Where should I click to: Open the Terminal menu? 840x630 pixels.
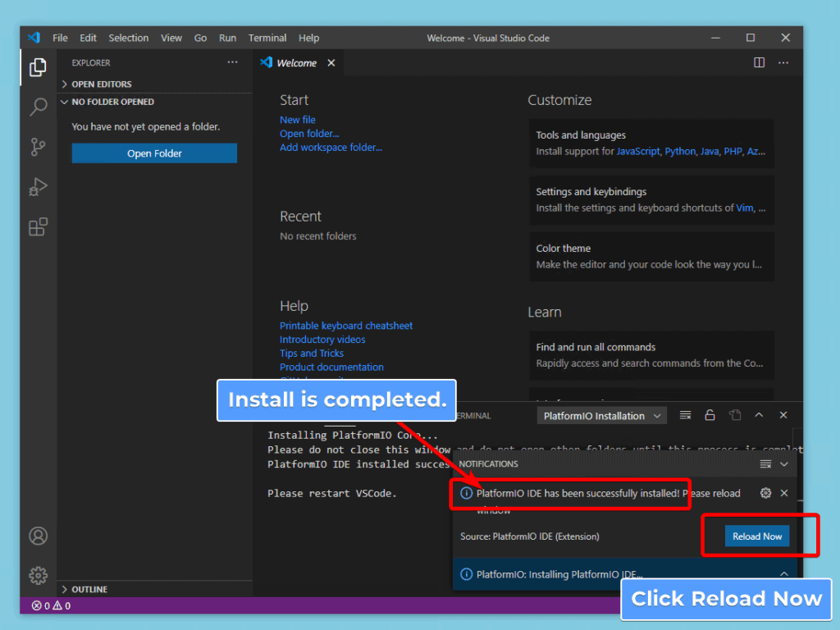click(x=267, y=38)
